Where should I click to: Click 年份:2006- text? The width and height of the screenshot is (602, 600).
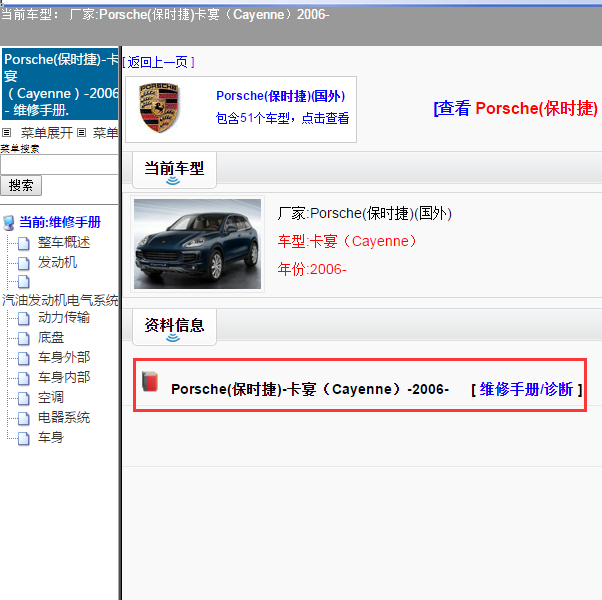coord(312,269)
